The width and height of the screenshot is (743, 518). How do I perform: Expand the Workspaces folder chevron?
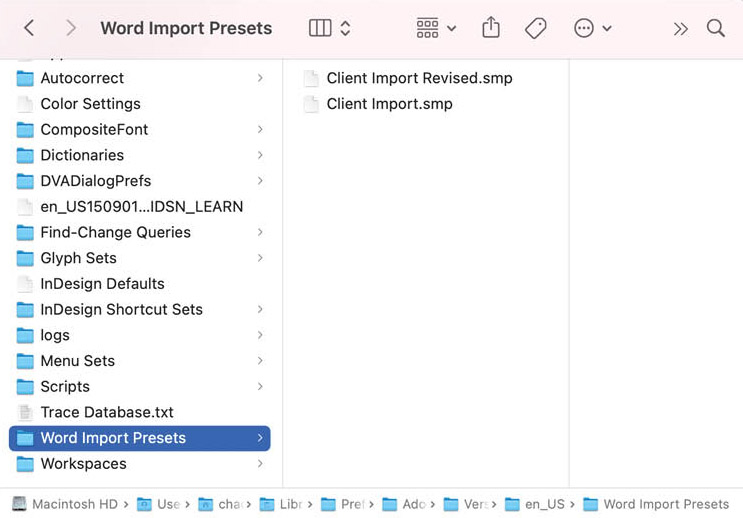point(260,463)
